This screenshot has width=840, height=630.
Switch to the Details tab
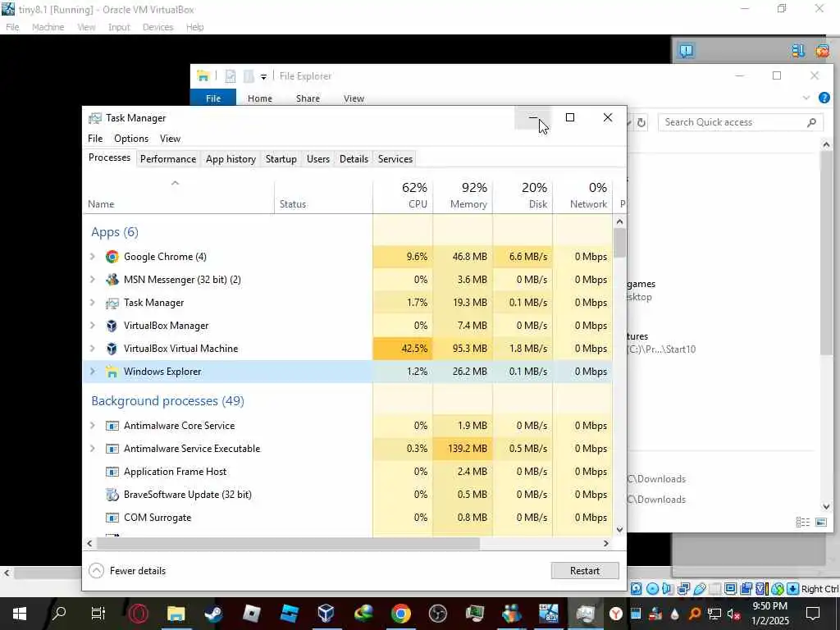pos(354,159)
